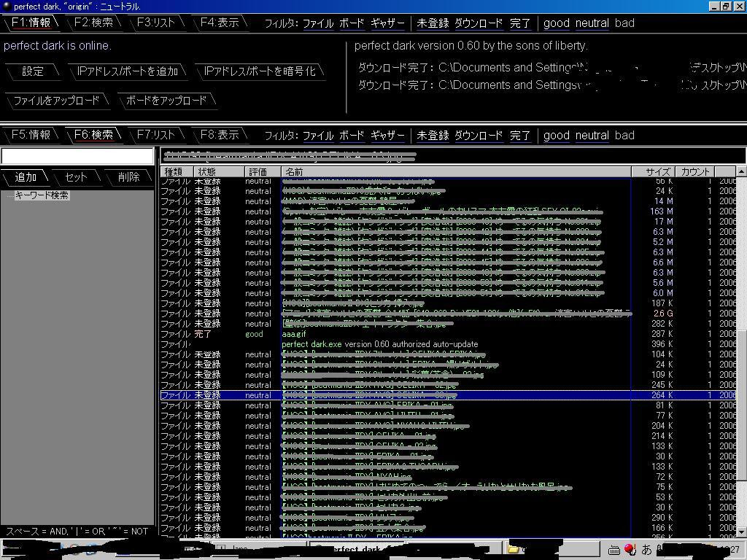Open the F3:リスト tab

(x=156, y=23)
